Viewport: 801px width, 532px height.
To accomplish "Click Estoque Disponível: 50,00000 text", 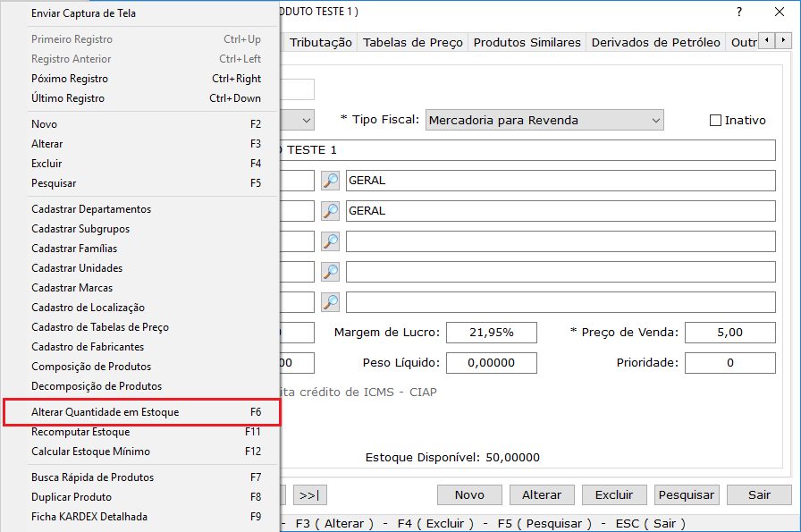I will coord(452,458).
